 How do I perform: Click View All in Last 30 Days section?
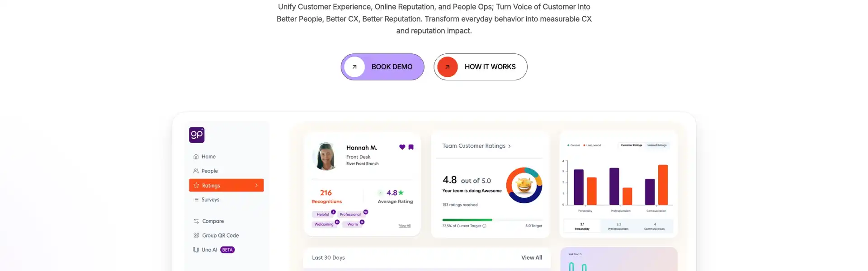click(532, 257)
